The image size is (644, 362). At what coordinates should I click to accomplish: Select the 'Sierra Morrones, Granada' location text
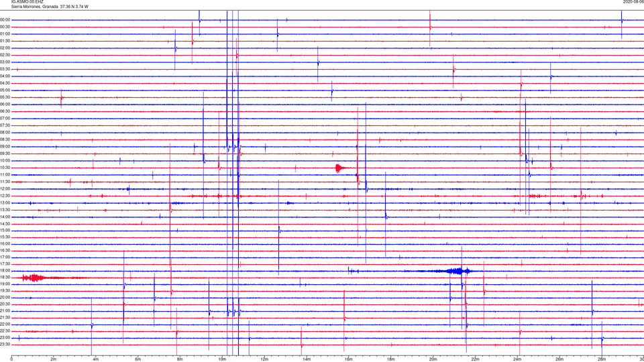pyautogui.click(x=34, y=7)
